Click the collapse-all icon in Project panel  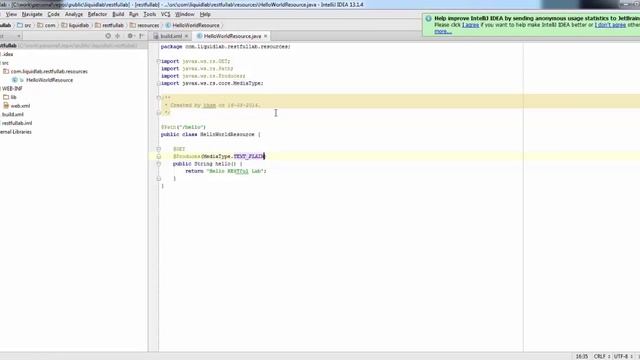point(118,36)
